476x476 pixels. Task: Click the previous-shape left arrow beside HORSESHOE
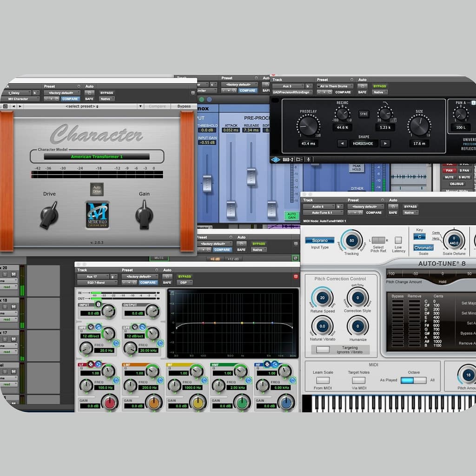[x=342, y=144]
